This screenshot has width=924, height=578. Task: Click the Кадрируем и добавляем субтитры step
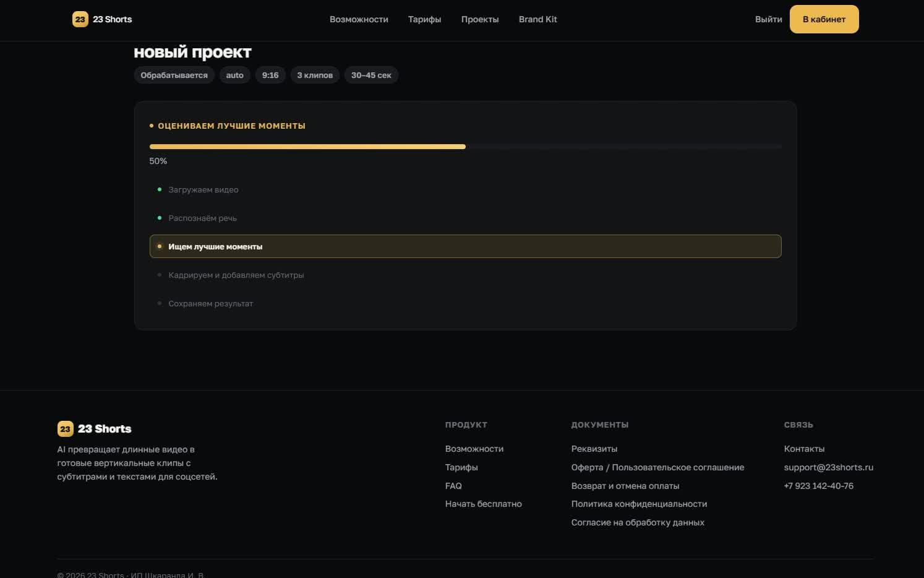(x=465, y=275)
